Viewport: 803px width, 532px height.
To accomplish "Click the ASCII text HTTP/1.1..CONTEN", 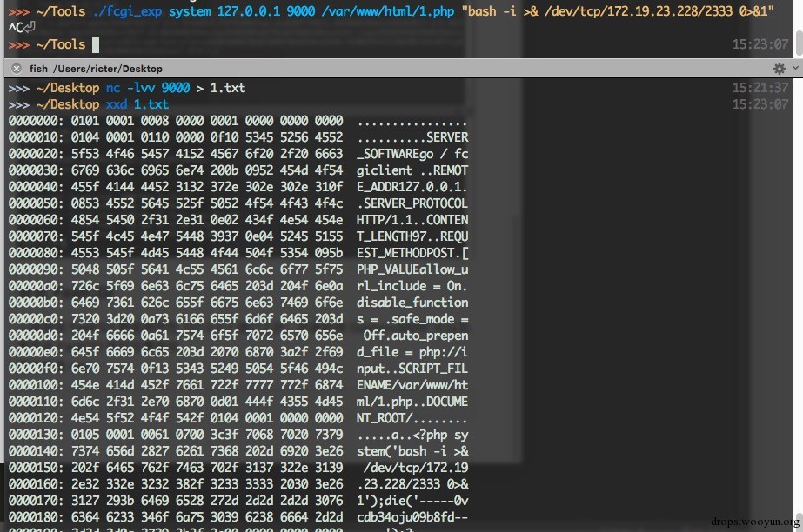I will (412, 220).
